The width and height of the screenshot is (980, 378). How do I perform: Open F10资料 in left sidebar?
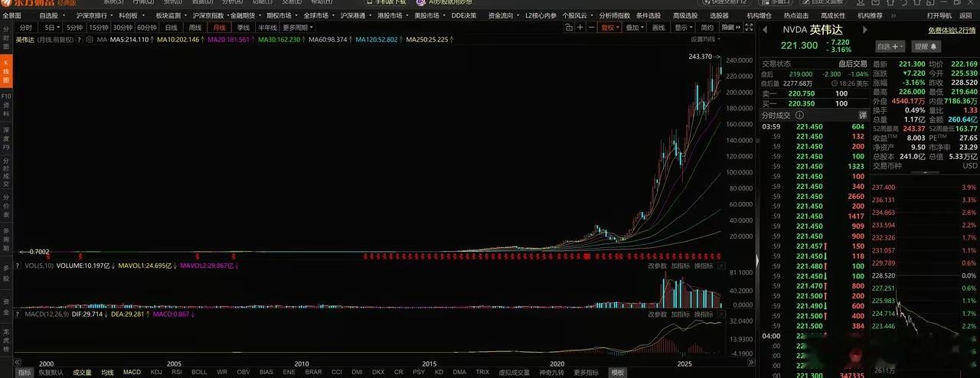click(x=6, y=105)
